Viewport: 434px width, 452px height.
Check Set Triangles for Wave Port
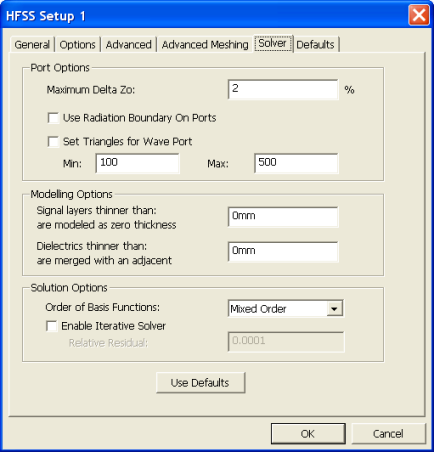pos(53,142)
